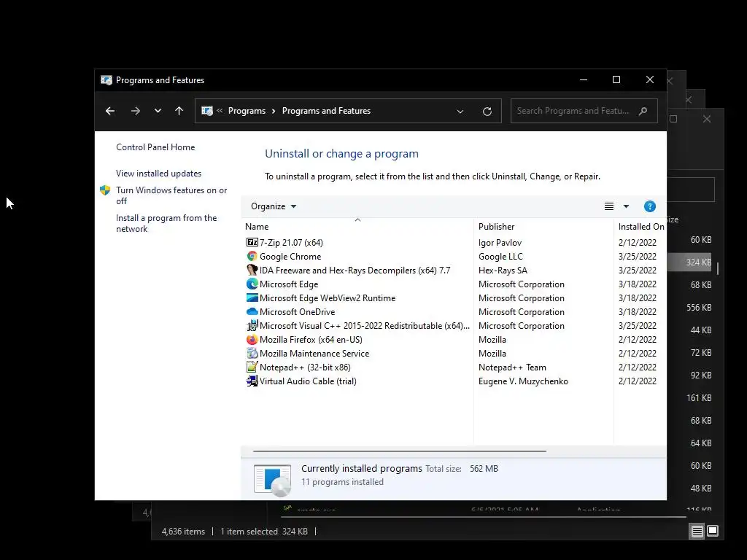Image resolution: width=747 pixels, height=560 pixels.
Task: Click the Search Programs and Features field
Action: click(584, 111)
